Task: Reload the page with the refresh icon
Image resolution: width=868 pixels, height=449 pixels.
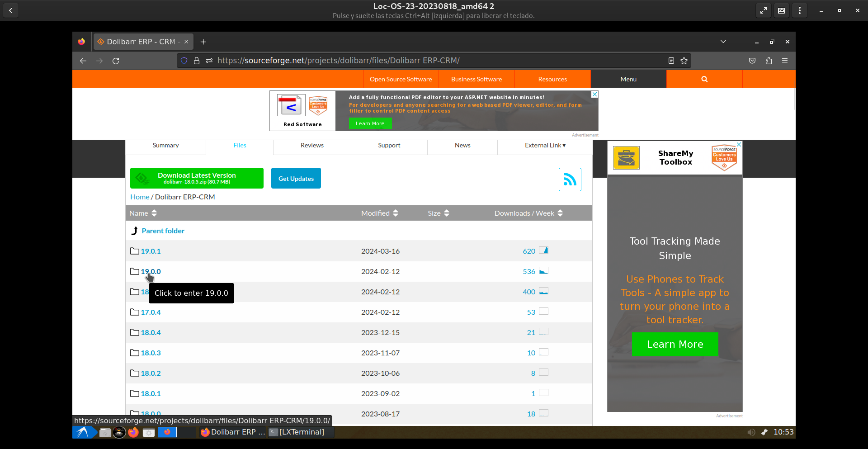Action: (116, 61)
